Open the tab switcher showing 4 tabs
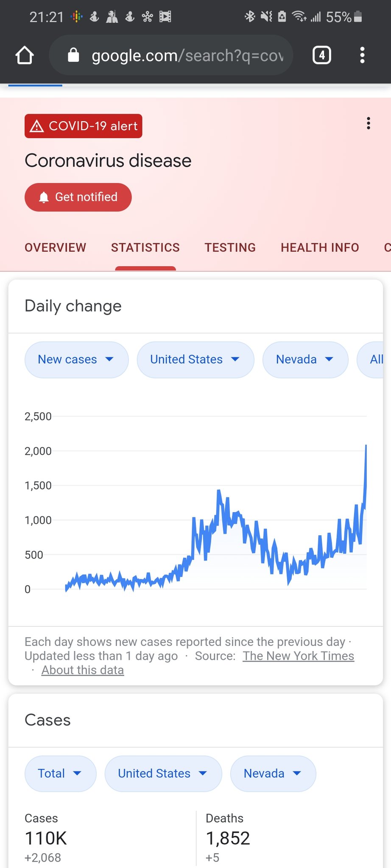Viewport: 391px width, 868px height. (x=321, y=55)
